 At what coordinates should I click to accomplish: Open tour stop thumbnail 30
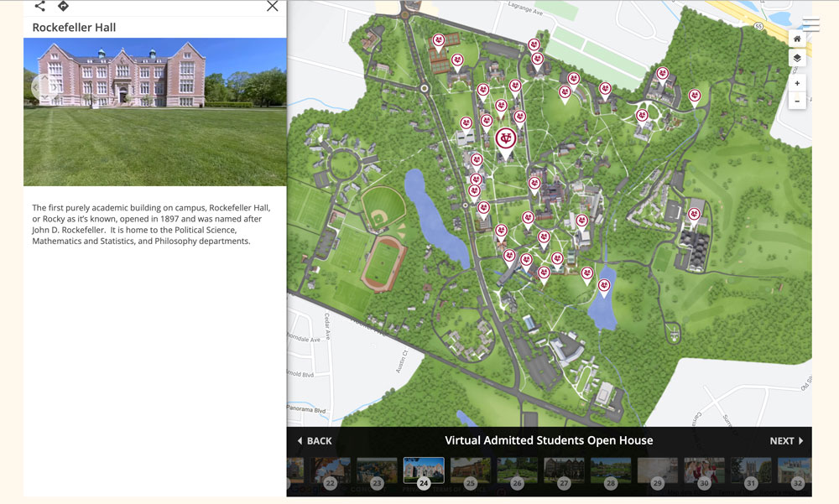[704, 470]
